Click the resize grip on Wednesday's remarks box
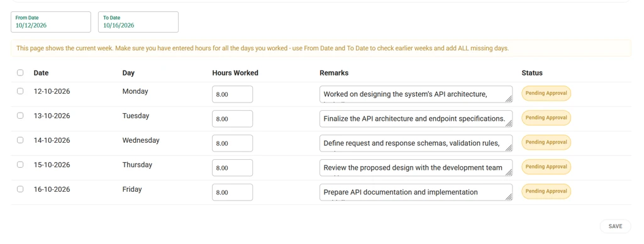This screenshot has height=244, width=644. pyautogui.click(x=509, y=148)
